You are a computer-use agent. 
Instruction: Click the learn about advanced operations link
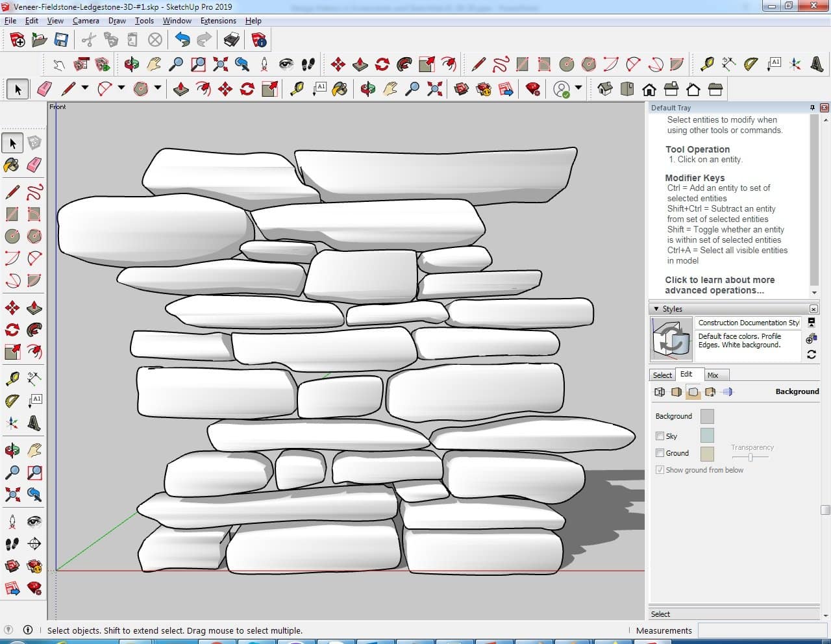click(719, 285)
